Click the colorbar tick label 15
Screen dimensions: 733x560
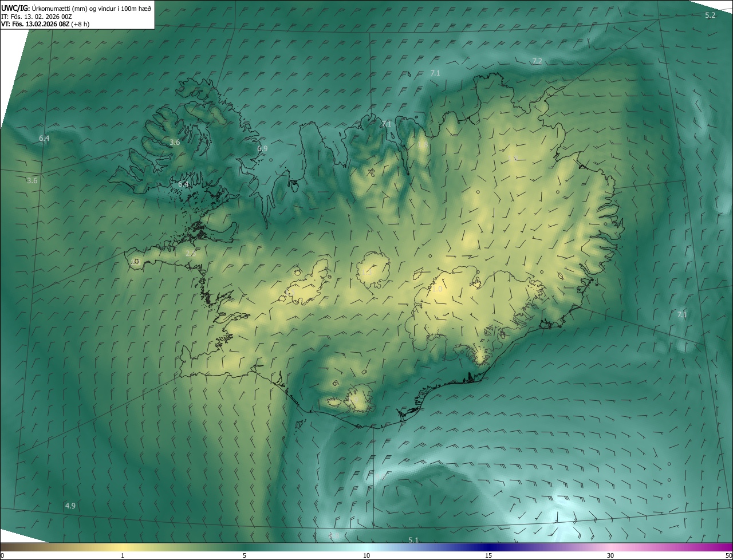(488, 555)
